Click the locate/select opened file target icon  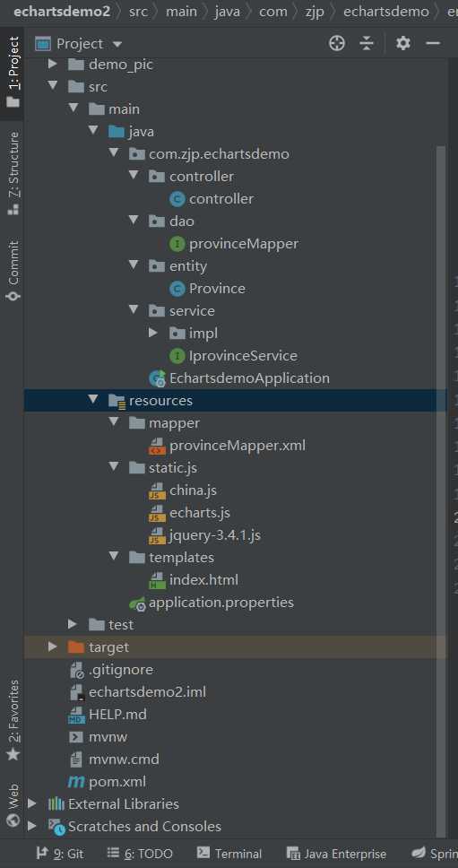tap(337, 43)
